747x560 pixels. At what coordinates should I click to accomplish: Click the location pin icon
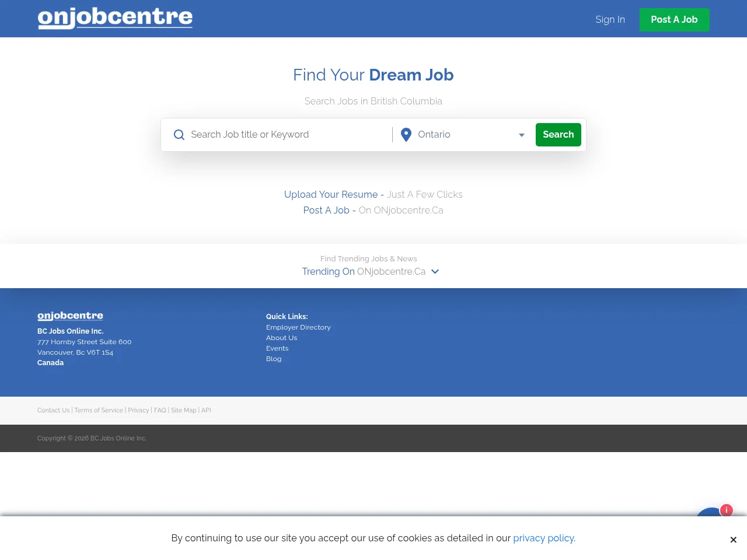click(406, 135)
